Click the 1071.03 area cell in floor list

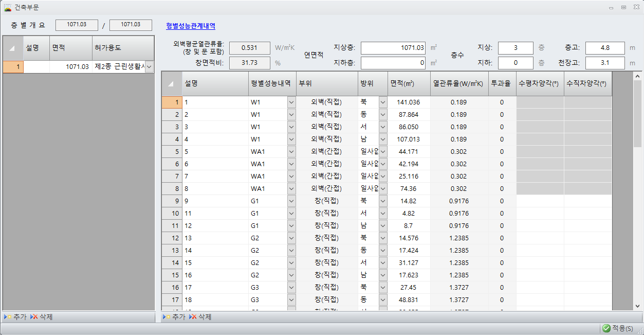(71, 67)
